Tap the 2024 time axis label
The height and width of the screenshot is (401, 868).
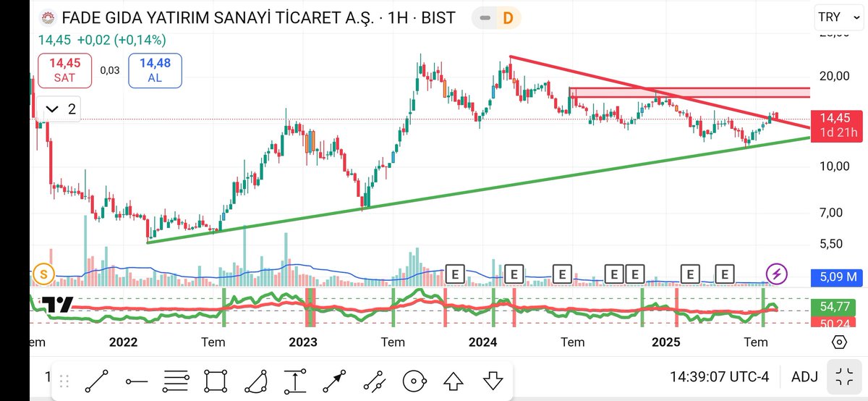[x=483, y=342]
